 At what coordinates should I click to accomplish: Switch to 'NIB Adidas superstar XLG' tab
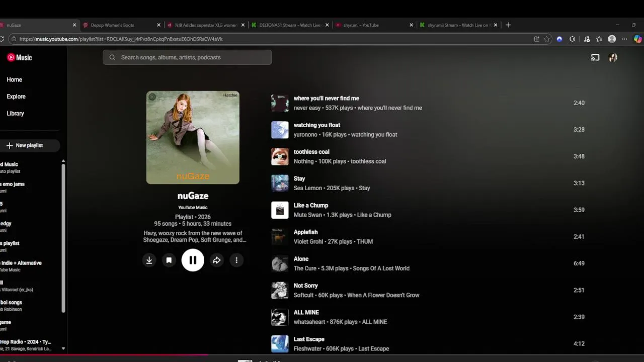coord(206,25)
